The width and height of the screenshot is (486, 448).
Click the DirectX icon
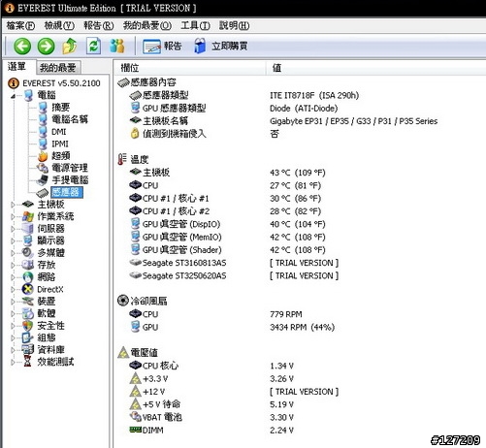28,289
